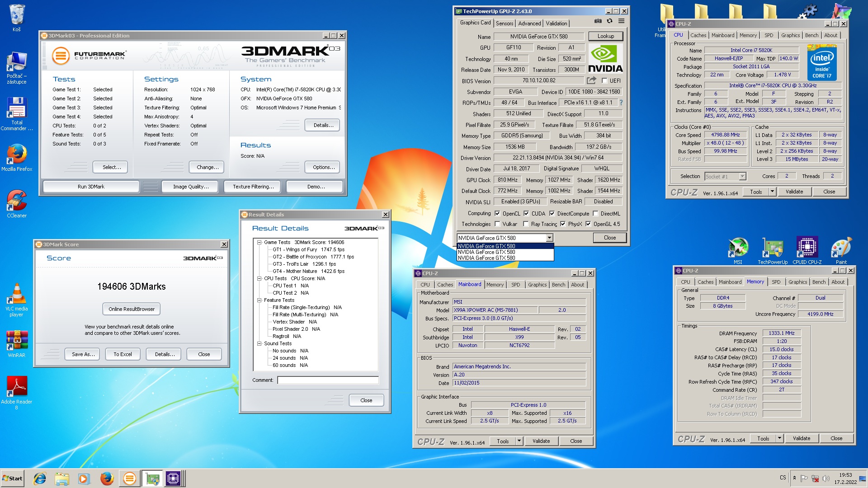The width and height of the screenshot is (868, 488).
Task: Select third GTX 580 entry in list
Action: [505, 258]
